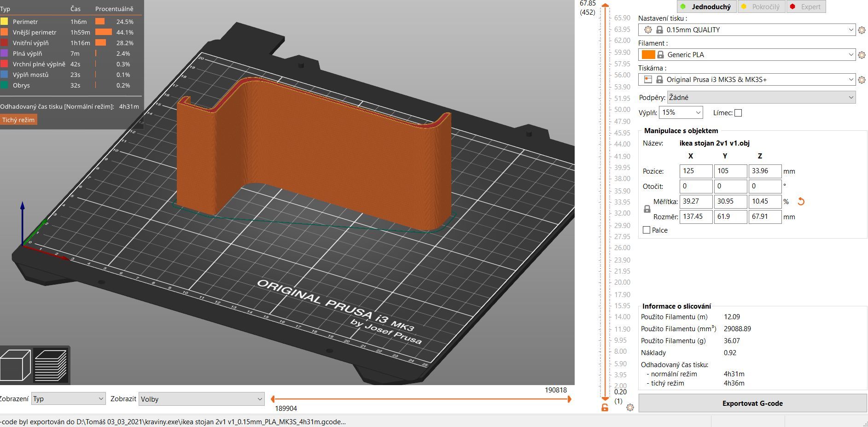Switch to layers preview view icon
This screenshot has width=868, height=427.
51,365
